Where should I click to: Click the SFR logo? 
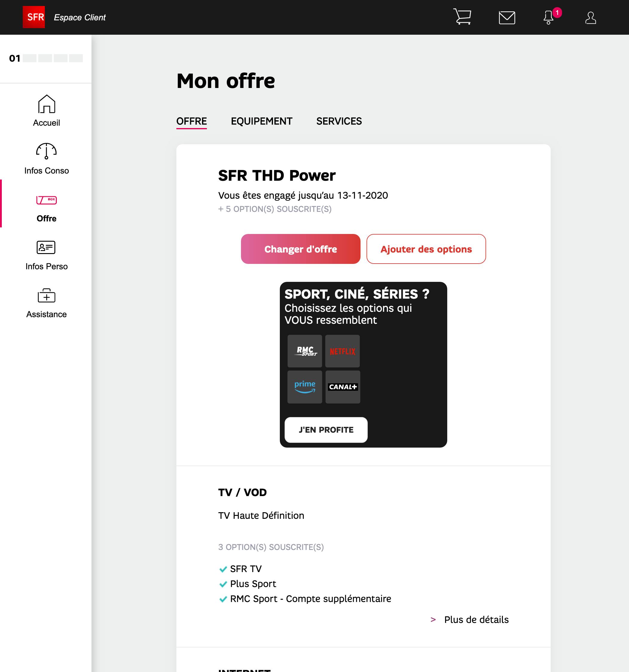[x=34, y=17]
